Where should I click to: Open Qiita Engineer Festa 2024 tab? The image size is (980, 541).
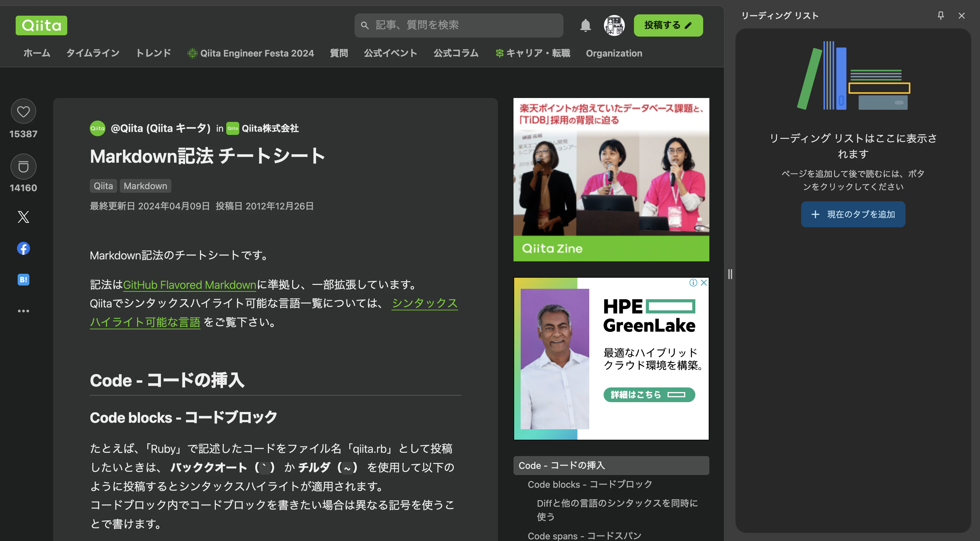(251, 53)
